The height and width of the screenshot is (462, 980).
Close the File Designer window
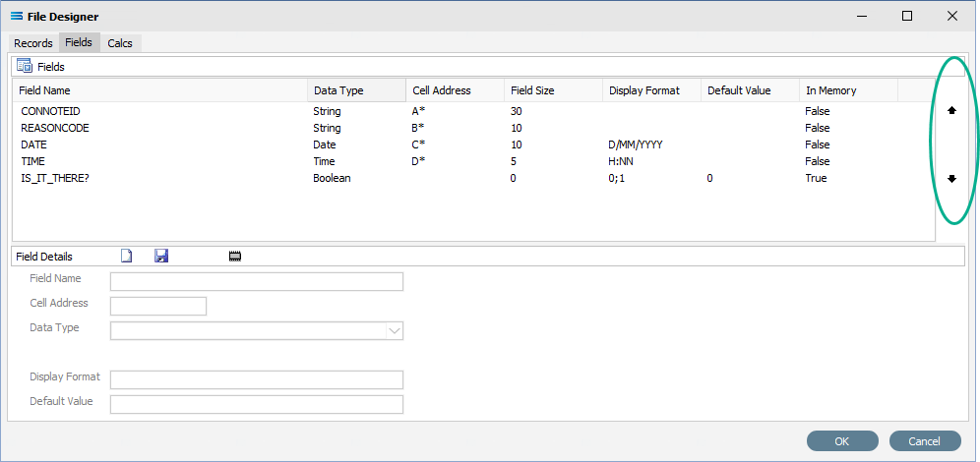coord(951,17)
